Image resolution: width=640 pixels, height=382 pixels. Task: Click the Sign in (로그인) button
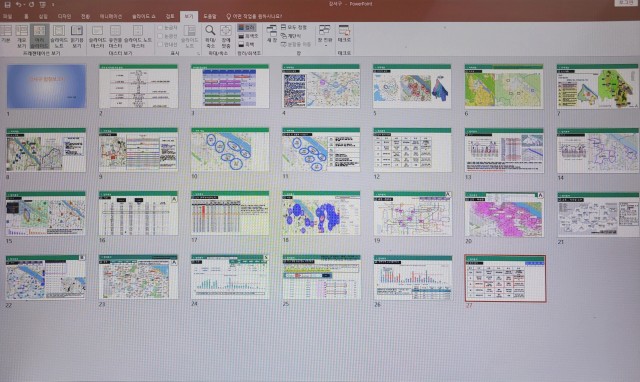(x=627, y=3)
